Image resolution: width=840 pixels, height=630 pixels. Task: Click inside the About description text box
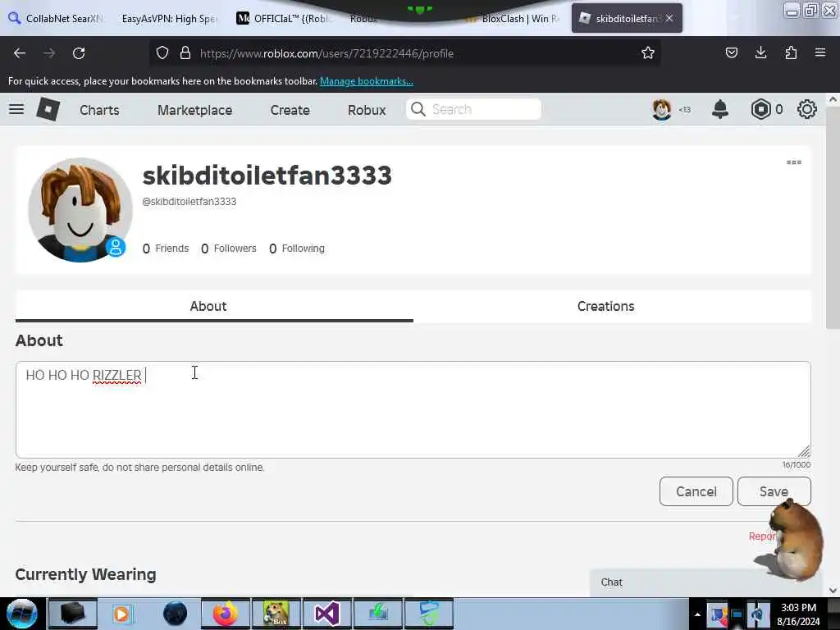[x=413, y=409]
